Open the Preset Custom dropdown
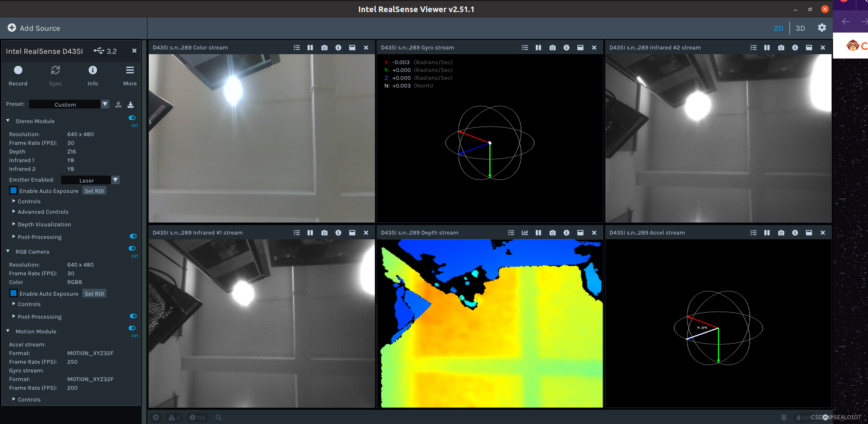This screenshot has width=868, height=424. coord(69,104)
